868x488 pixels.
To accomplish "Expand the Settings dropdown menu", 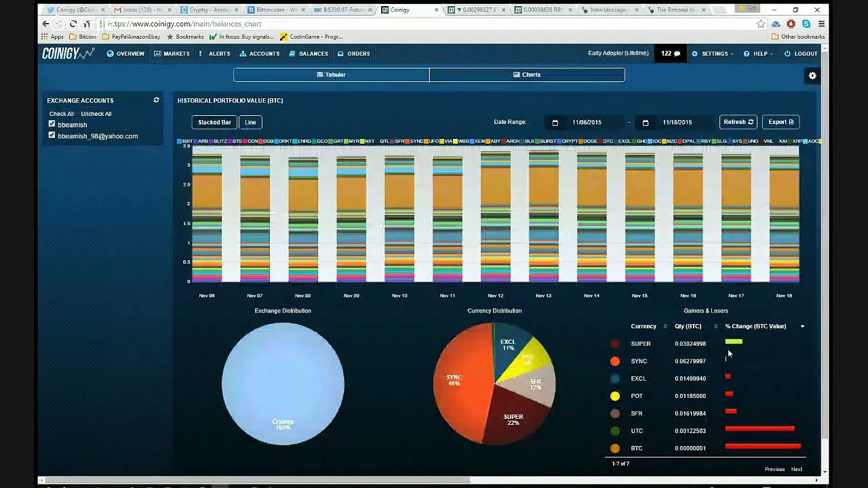I will pyautogui.click(x=712, y=54).
